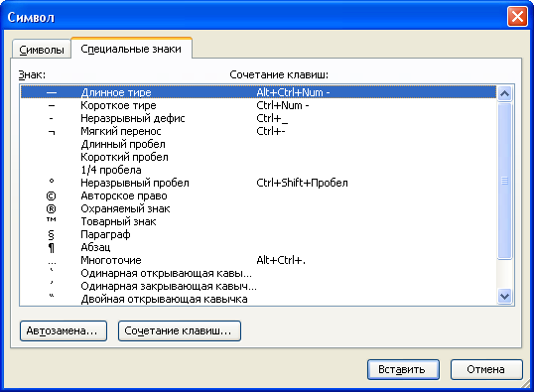Select the registered ® symbol row
The width and height of the screenshot is (534, 392).
tap(258, 209)
